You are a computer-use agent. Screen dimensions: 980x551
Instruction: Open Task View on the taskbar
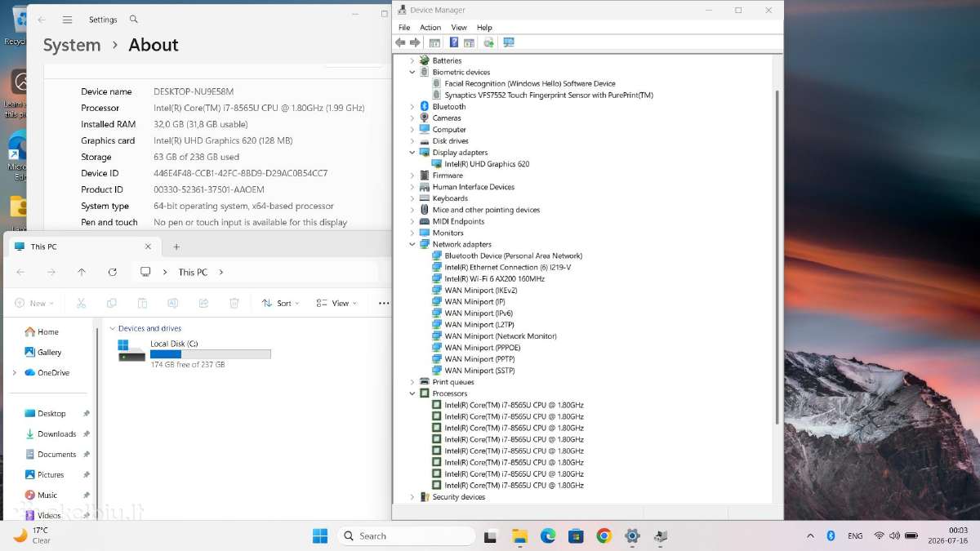coord(490,536)
